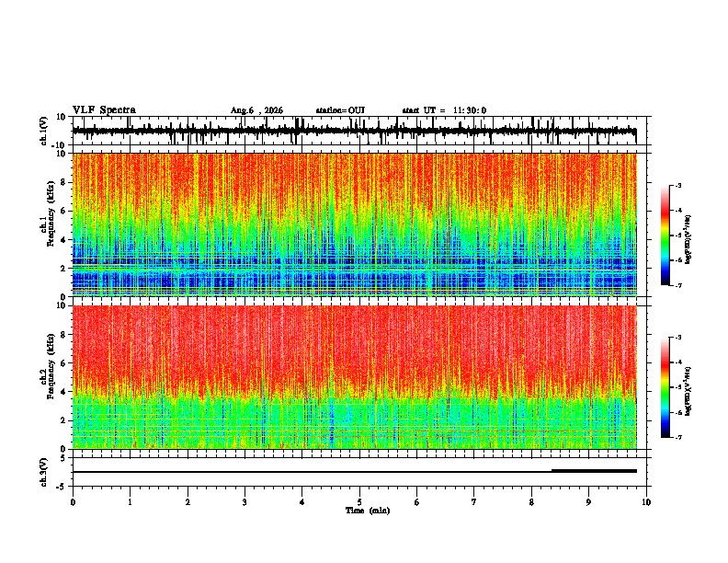Click the ch.1 color scale 'log(PSD)' unit label

pyautogui.click(x=688, y=240)
